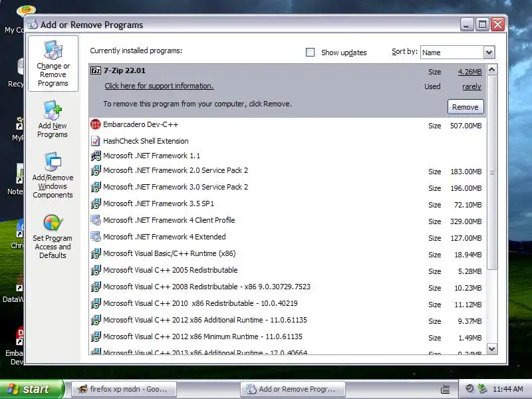
Task: Click the Visual C++ 2008 Redistributable icon
Action: point(96,287)
